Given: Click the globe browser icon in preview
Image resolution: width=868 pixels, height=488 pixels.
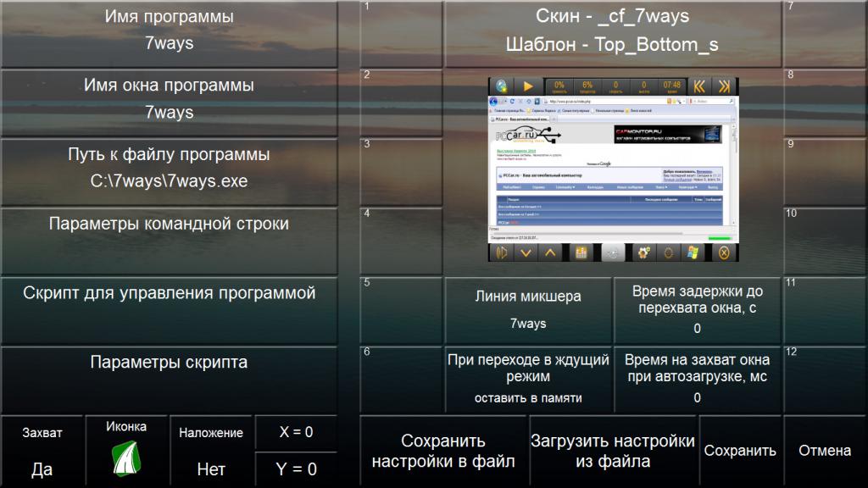Looking at the screenshot, I should pyautogui.click(x=502, y=86).
